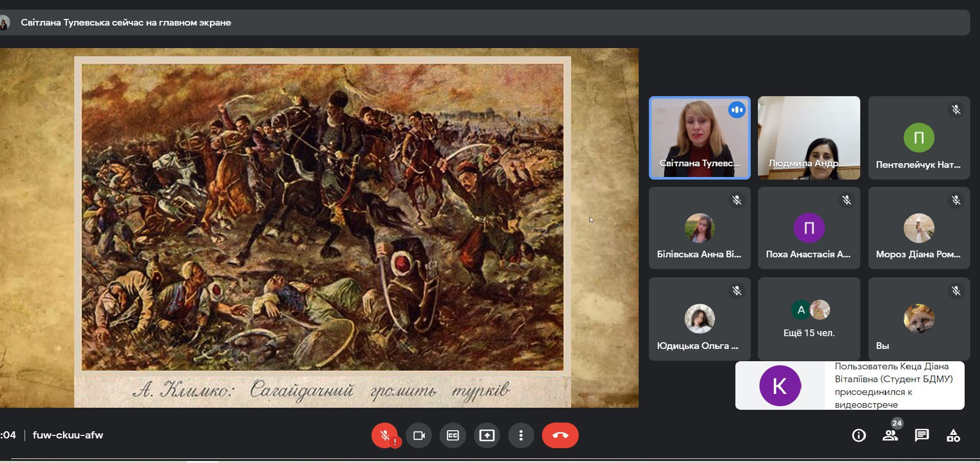Click the speaking indicator on Світлана's tile
Screen dimensions: 980x463
737,110
